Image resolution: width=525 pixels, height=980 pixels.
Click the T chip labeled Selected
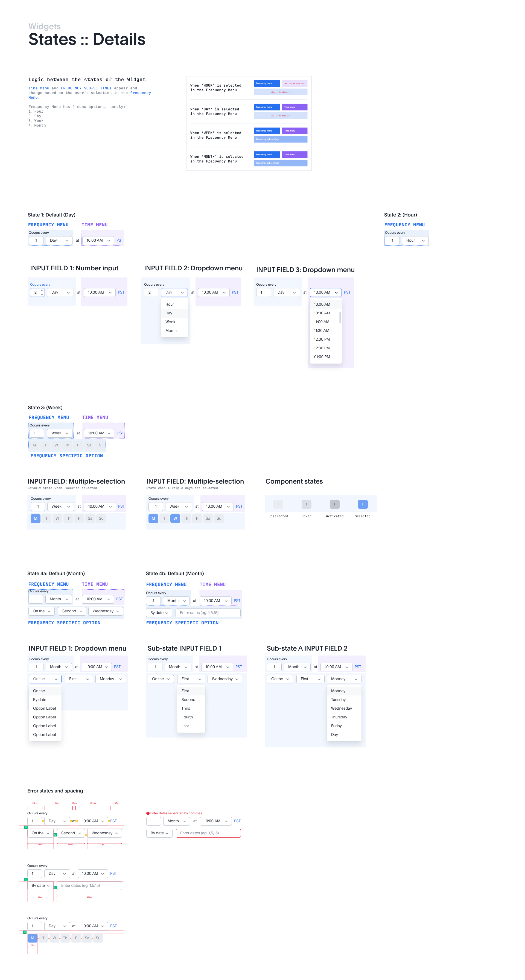point(363,504)
